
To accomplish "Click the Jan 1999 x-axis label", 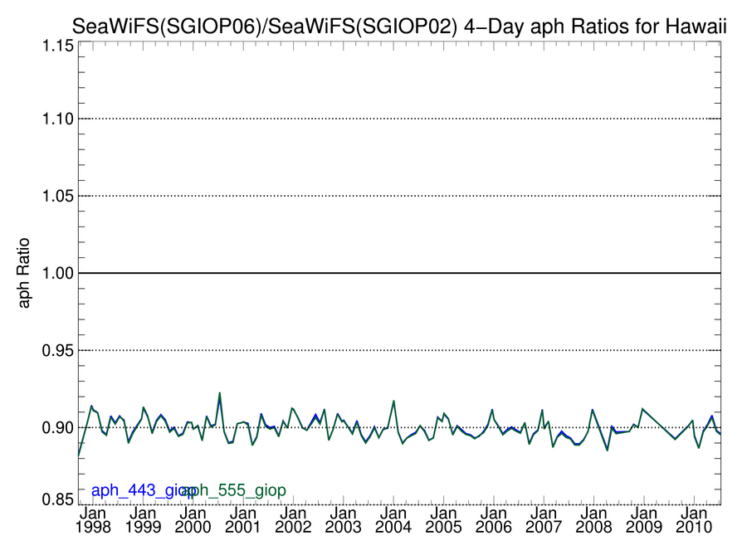I will (x=143, y=520).
